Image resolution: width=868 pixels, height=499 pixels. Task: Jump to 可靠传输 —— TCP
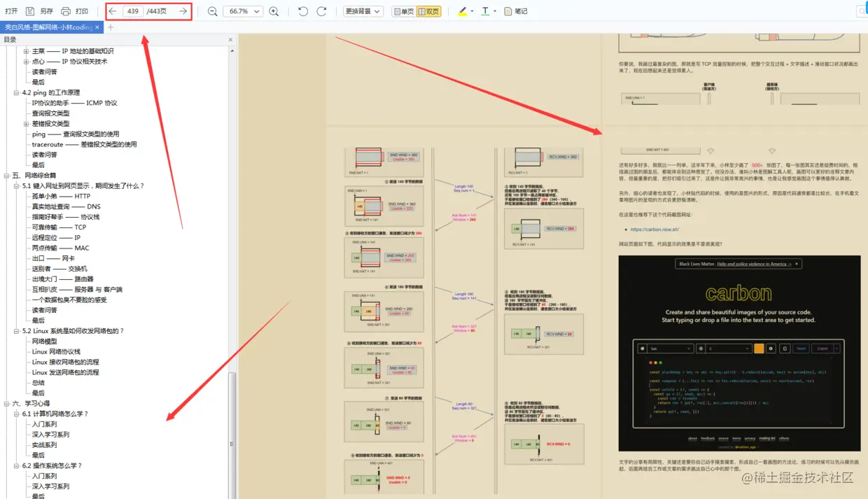point(59,227)
